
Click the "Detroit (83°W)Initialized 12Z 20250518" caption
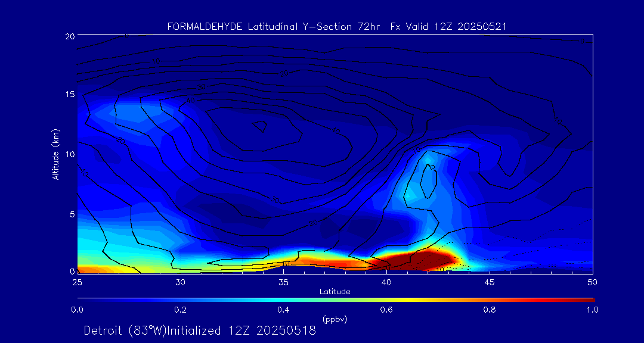point(200,330)
